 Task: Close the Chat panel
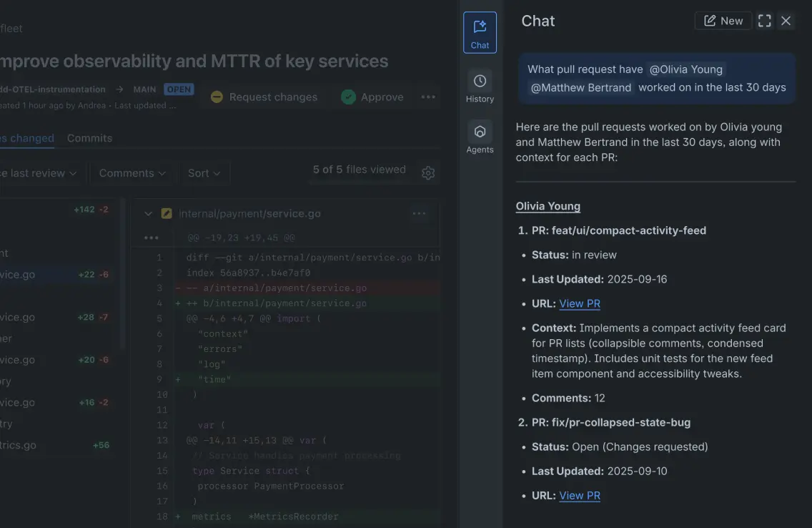coord(786,21)
